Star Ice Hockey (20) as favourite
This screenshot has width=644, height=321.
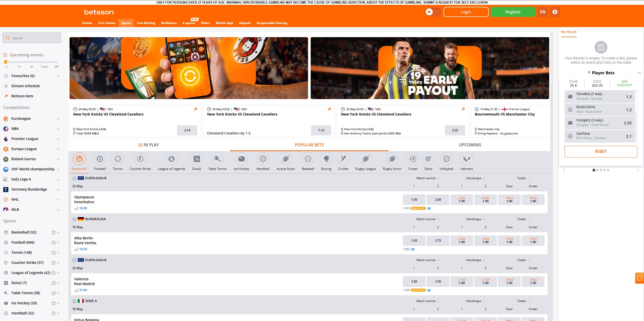pyautogui.click(x=54, y=303)
